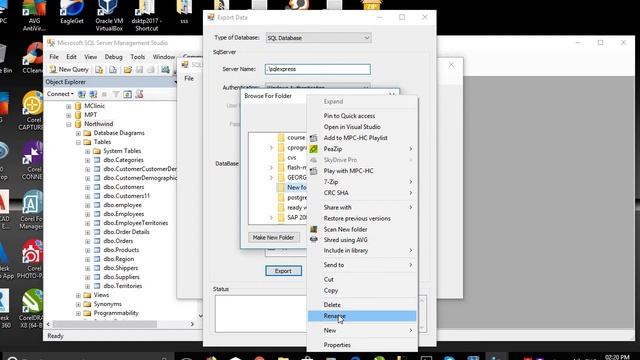Select the dbo.Products table

point(121,250)
